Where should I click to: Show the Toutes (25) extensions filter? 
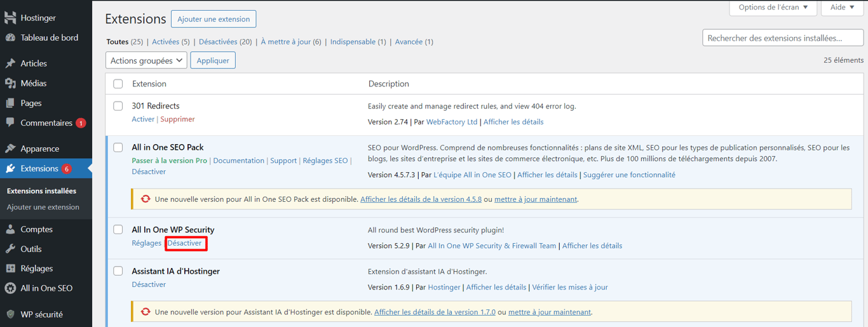[125, 42]
